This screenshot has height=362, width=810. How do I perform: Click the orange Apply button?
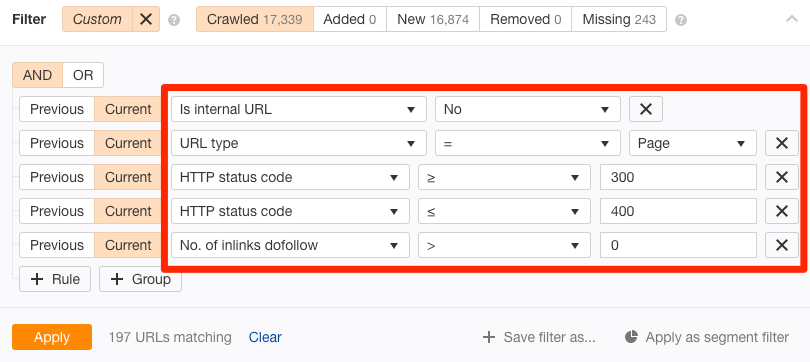(52, 337)
